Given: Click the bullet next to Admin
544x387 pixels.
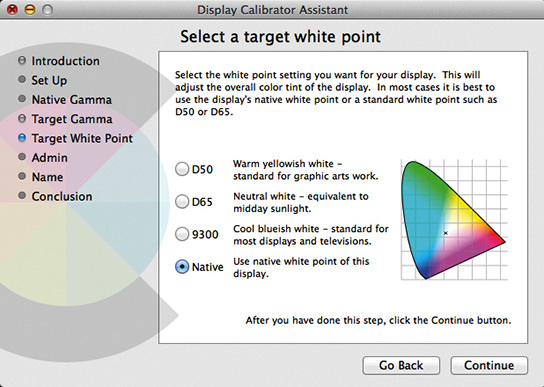Looking at the screenshot, I should pos(22,157).
